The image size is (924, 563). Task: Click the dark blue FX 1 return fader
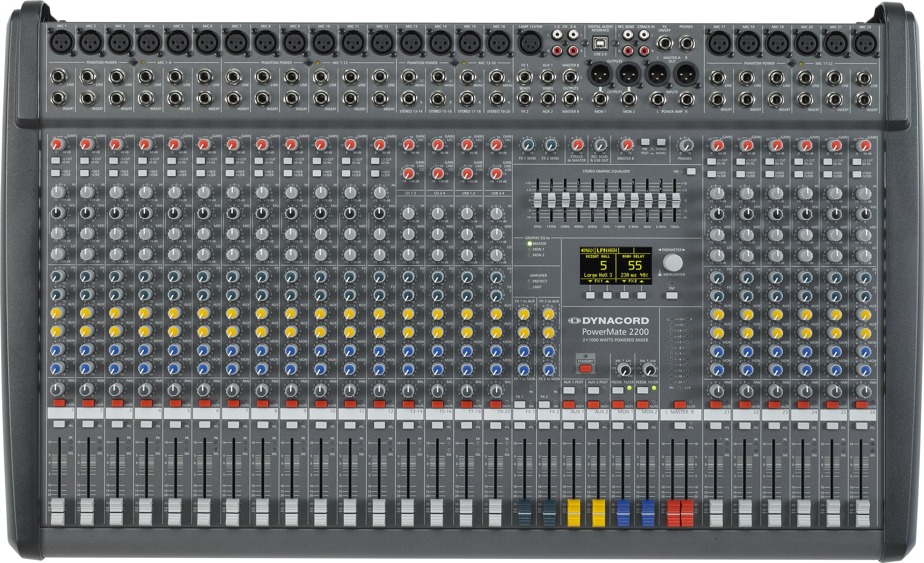point(525,512)
